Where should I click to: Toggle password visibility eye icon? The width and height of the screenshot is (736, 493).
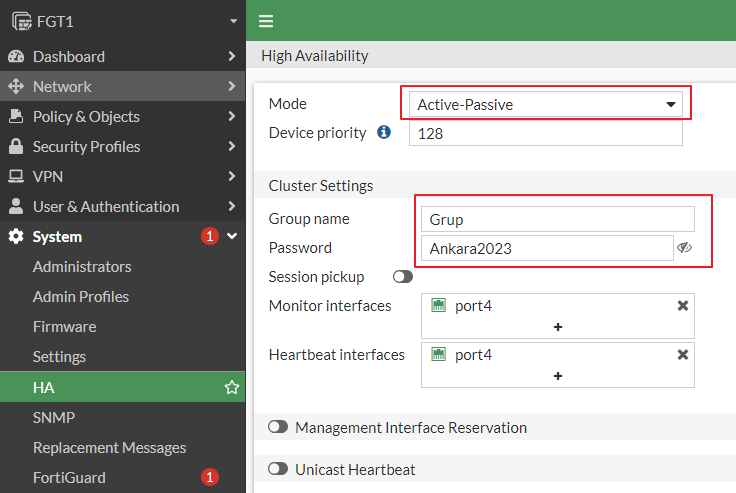(684, 247)
